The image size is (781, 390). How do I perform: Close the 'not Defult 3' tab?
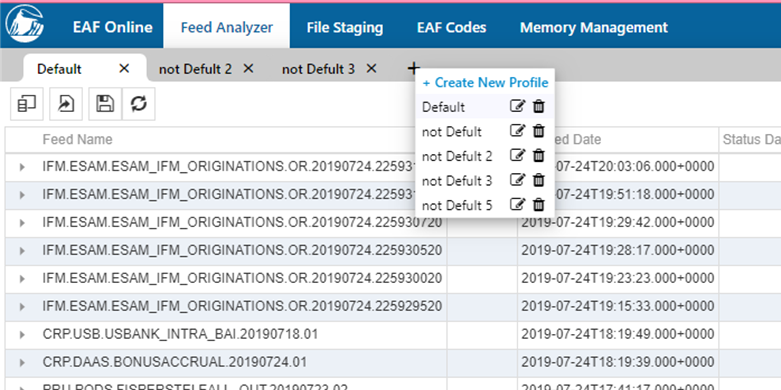click(371, 68)
